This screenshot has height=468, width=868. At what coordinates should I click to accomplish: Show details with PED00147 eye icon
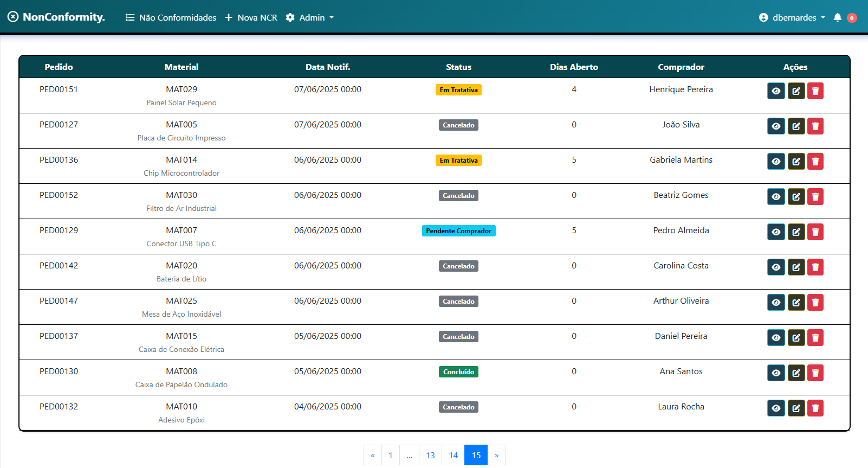click(776, 303)
